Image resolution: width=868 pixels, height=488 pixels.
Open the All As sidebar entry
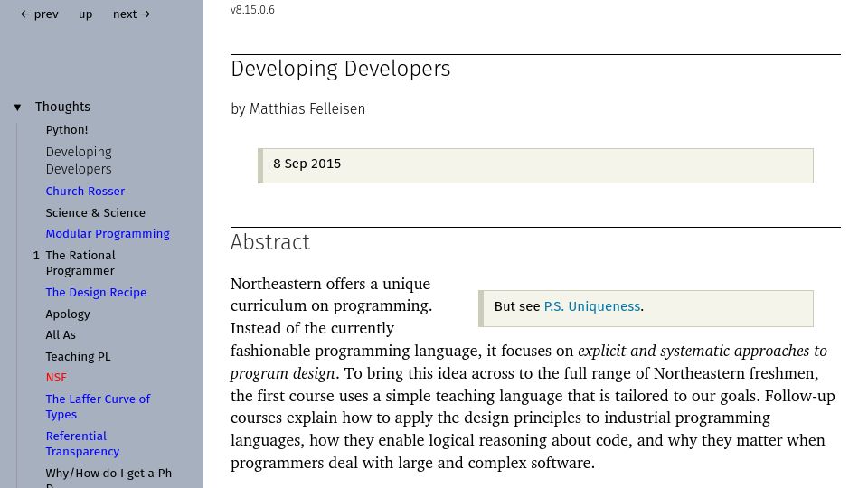tap(61, 335)
